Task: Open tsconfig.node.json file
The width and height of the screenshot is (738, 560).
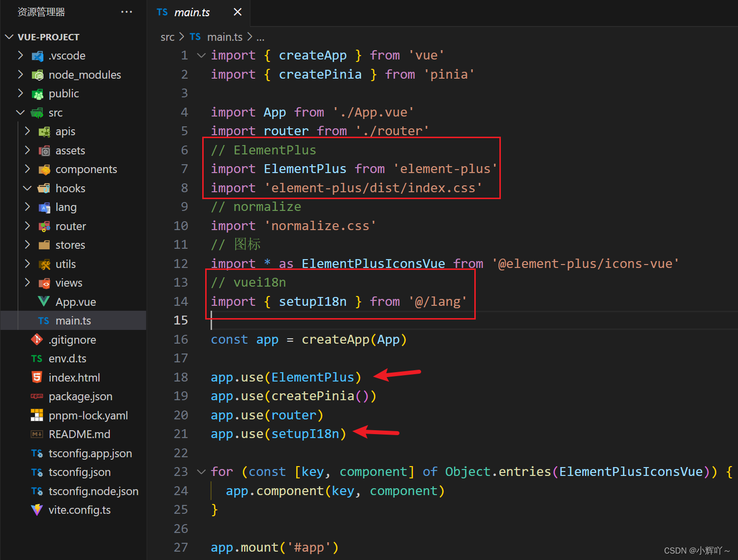Action: click(93, 491)
